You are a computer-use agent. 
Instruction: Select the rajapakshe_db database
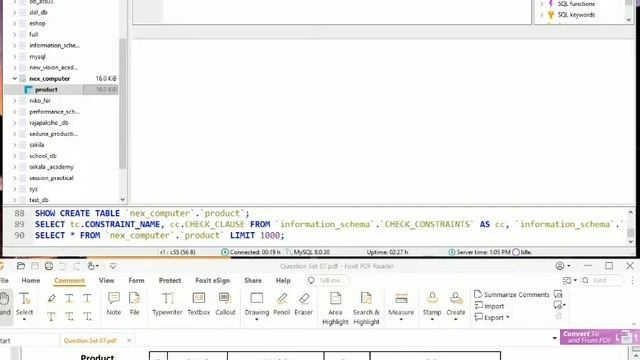(49, 122)
